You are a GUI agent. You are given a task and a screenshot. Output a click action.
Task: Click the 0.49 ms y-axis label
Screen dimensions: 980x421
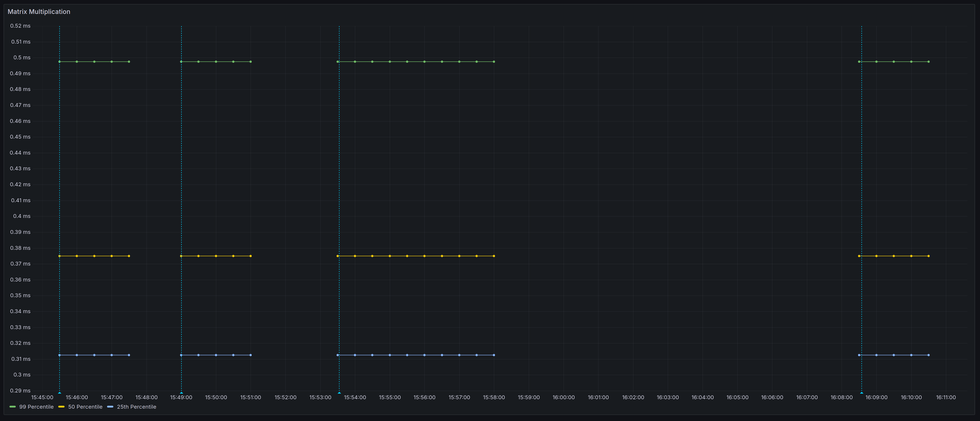20,73
